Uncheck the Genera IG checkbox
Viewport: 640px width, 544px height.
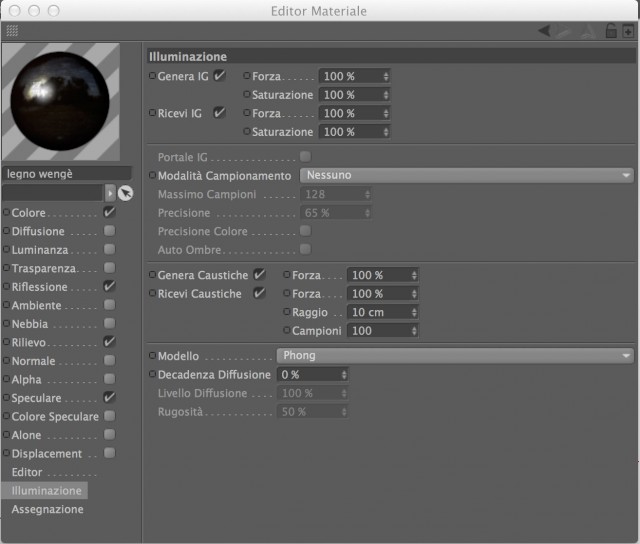(x=220, y=75)
